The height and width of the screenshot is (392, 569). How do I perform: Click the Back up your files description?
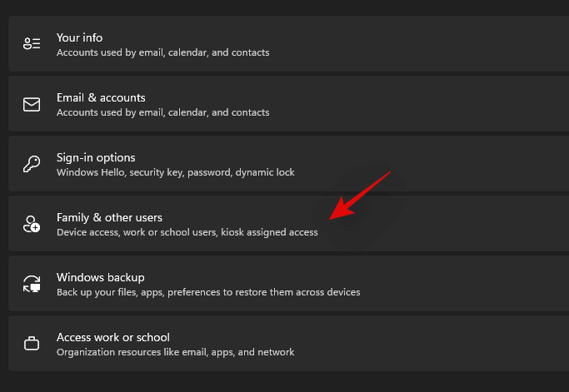[x=208, y=292]
